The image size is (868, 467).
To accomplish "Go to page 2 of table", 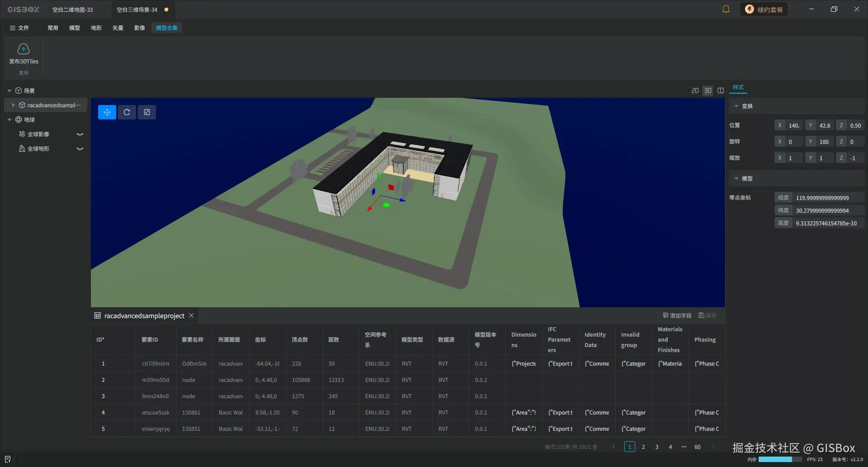I will click(643, 447).
